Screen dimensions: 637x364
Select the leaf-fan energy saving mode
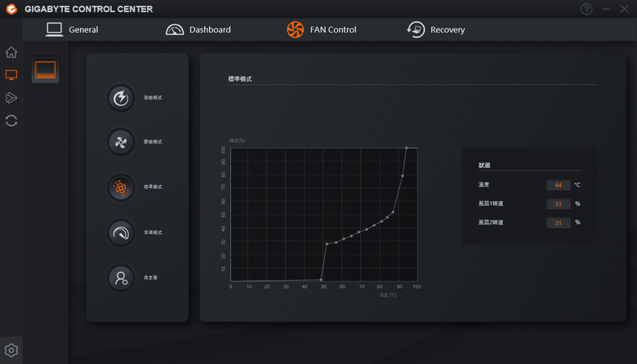121,142
